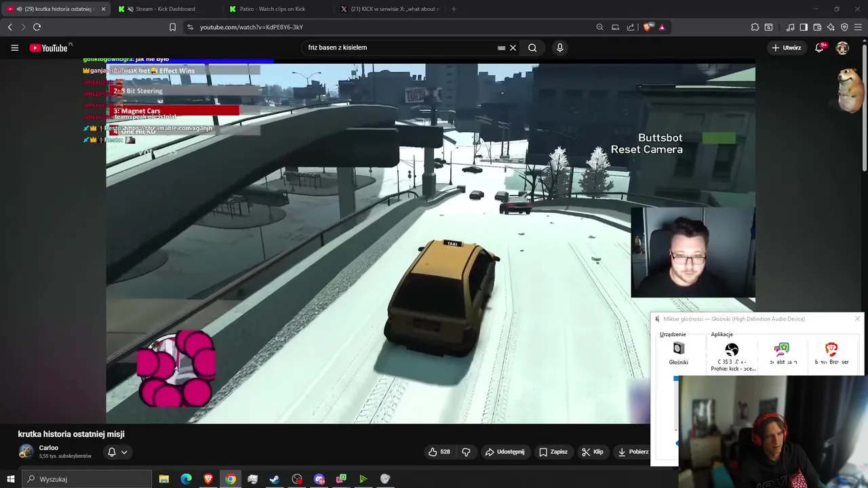
Task: Click the Udostępnij share button
Action: [x=505, y=452]
